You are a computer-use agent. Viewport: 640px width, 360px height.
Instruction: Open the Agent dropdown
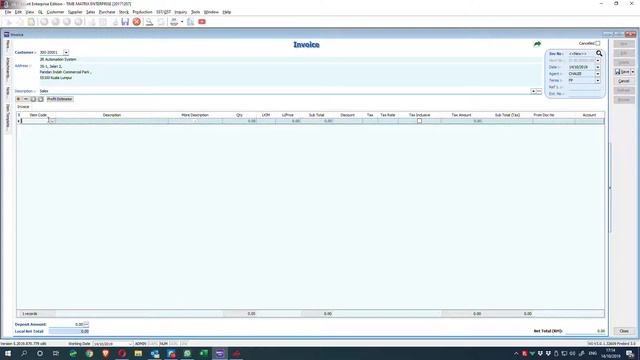click(598, 74)
